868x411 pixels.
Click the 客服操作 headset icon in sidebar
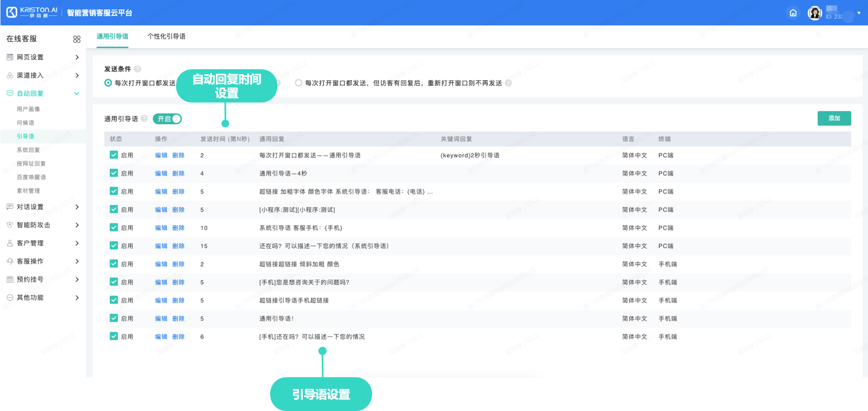click(x=9, y=261)
